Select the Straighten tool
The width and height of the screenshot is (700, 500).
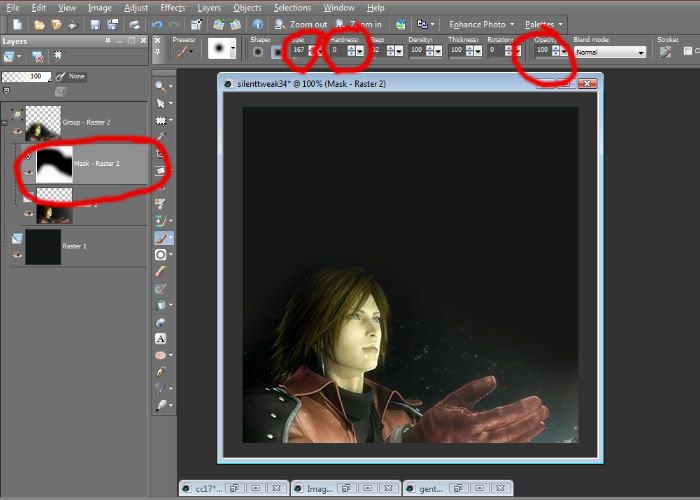[x=160, y=171]
